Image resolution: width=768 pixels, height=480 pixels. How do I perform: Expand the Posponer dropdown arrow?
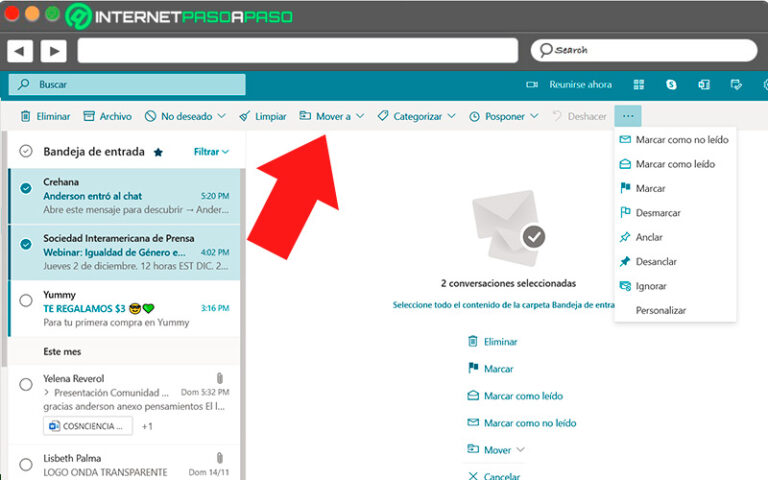(534, 116)
